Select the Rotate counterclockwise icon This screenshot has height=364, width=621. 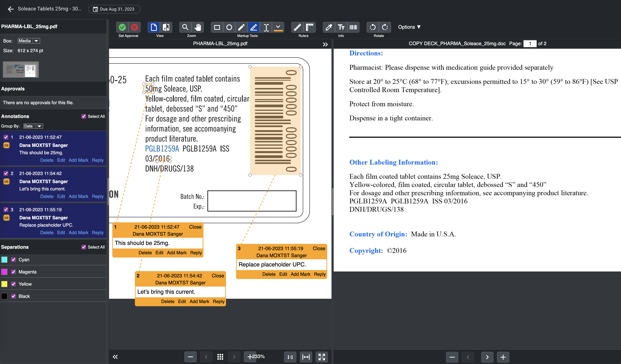(x=372, y=27)
